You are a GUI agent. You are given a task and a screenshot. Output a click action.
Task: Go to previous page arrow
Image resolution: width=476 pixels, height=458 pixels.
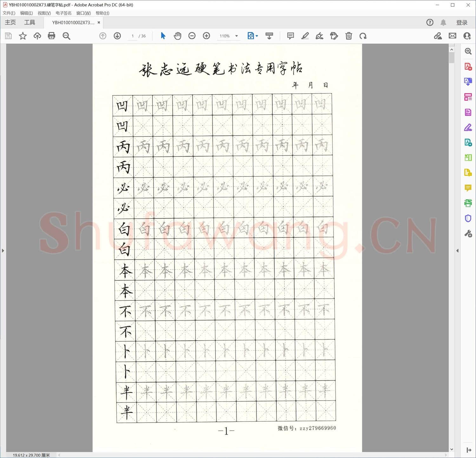click(x=103, y=36)
